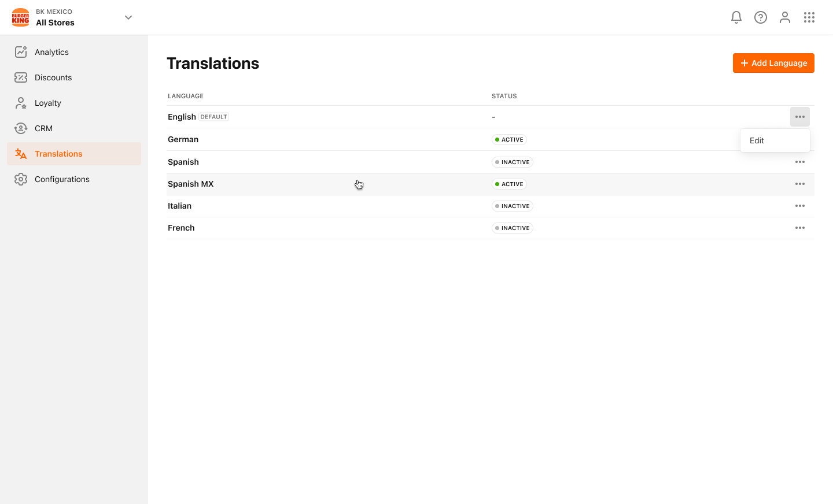Click the INACTIVE status badge for Spanish
833x504 pixels.
tap(513, 162)
